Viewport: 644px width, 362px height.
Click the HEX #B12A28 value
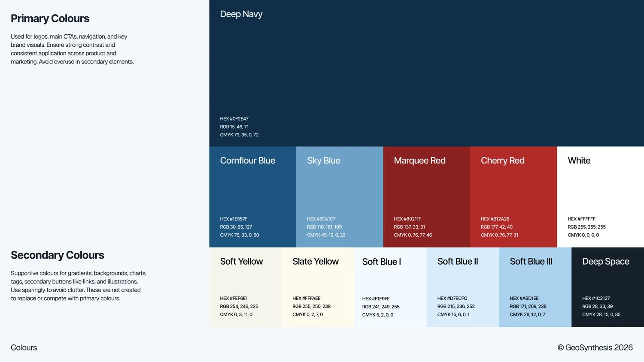tap(495, 219)
